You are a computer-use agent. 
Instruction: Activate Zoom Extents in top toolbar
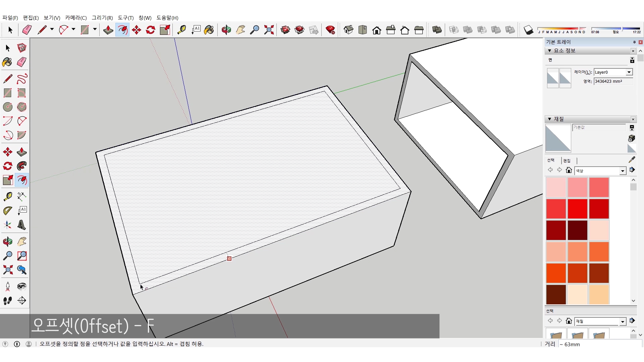tap(269, 30)
